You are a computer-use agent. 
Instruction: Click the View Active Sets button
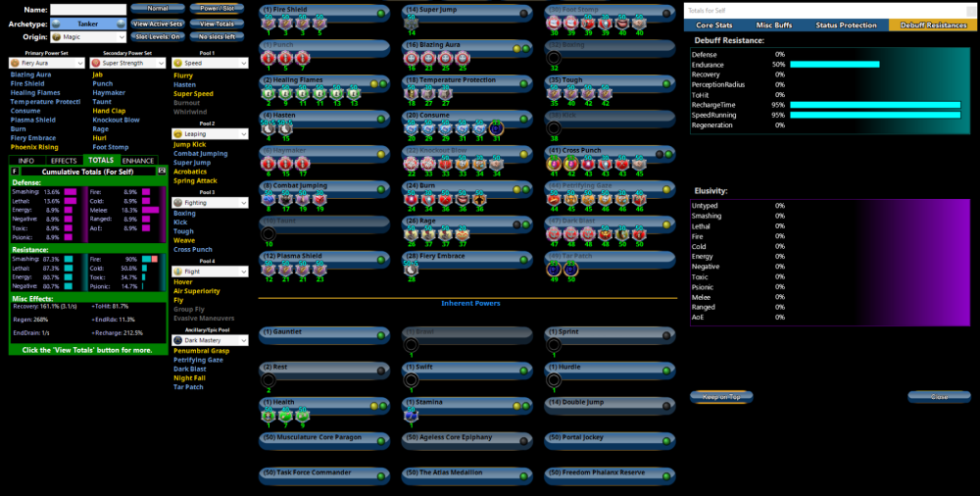pyautogui.click(x=156, y=23)
